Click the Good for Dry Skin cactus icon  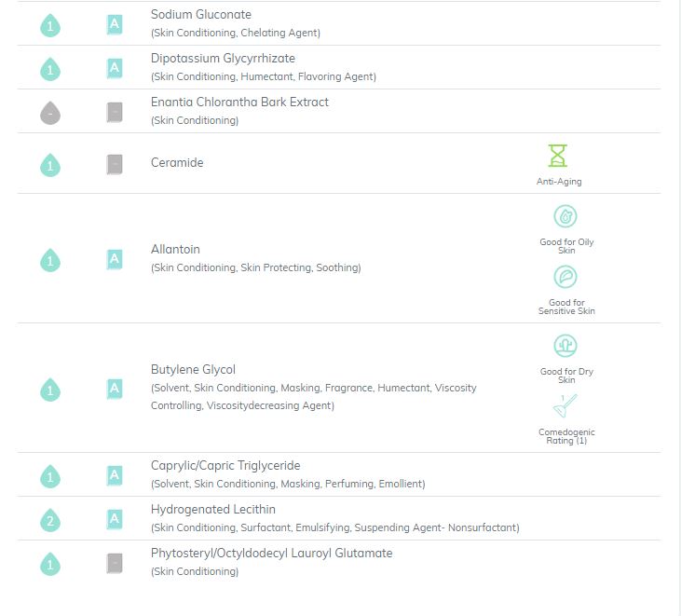pos(565,346)
